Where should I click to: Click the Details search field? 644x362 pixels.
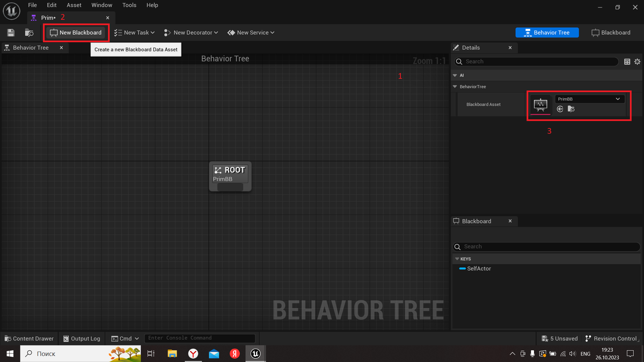point(537,62)
